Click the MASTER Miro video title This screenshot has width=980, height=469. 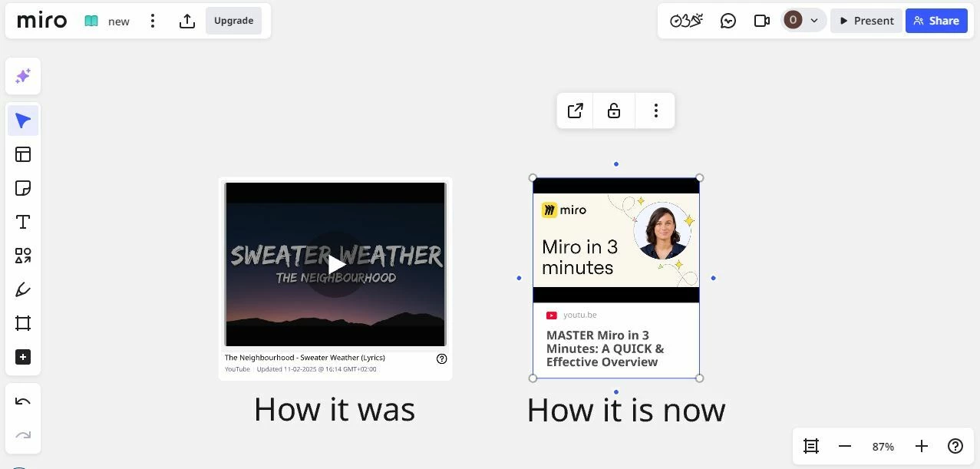605,348
